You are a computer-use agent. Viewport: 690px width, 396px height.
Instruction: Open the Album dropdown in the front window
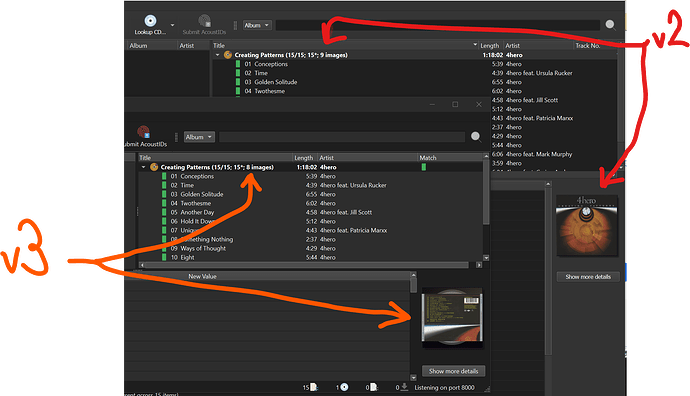[199, 137]
